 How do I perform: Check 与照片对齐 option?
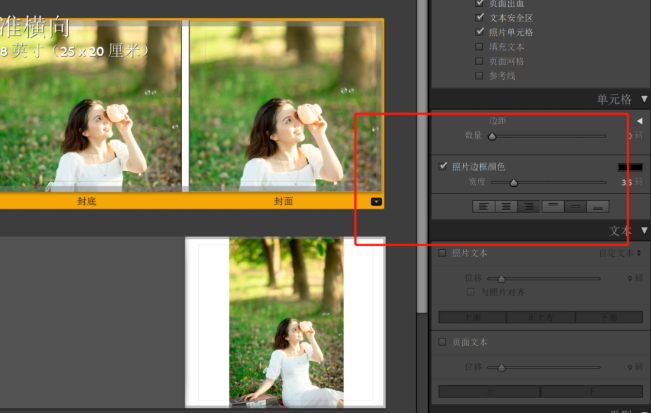(470, 292)
